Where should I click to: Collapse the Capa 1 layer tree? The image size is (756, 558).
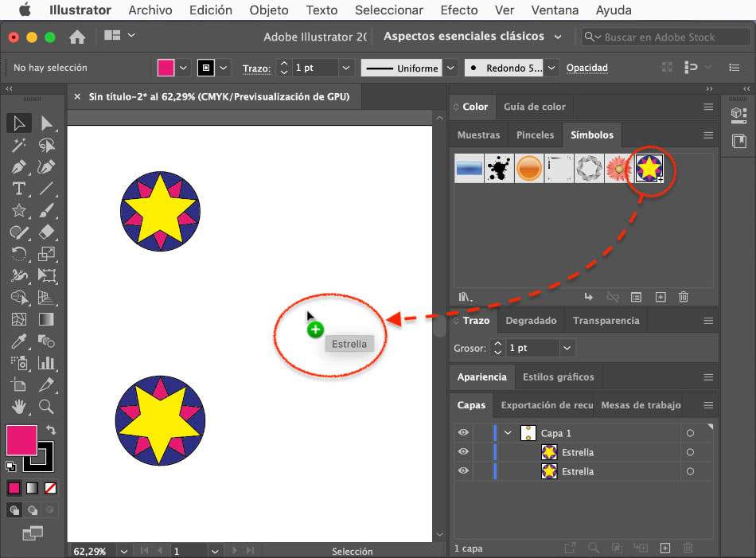509,433
